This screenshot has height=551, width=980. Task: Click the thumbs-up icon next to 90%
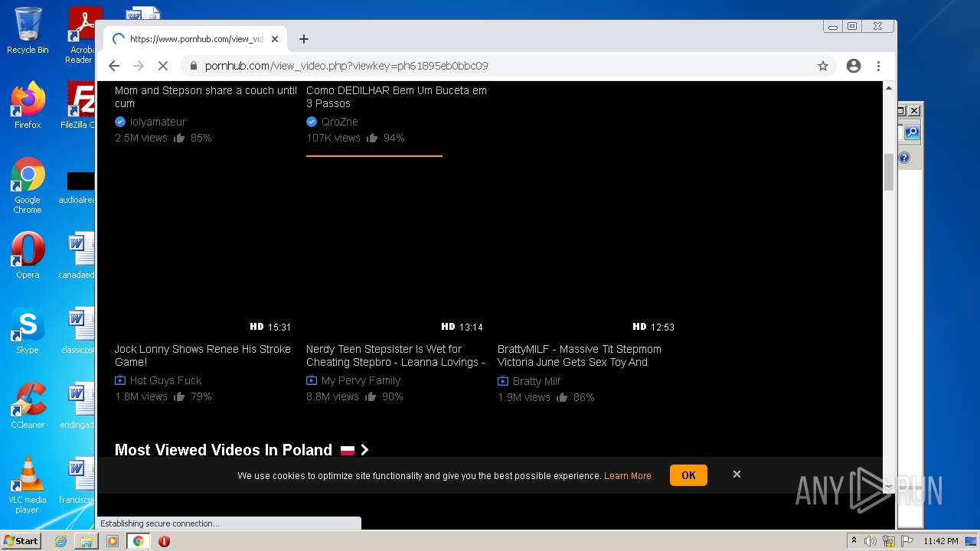click(371, 396)
